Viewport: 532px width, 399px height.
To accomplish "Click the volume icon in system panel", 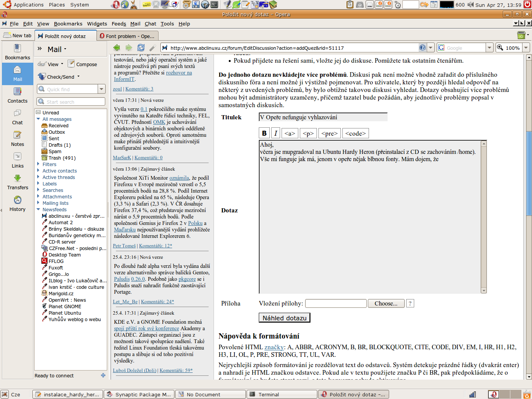I will tap(470, 5).
